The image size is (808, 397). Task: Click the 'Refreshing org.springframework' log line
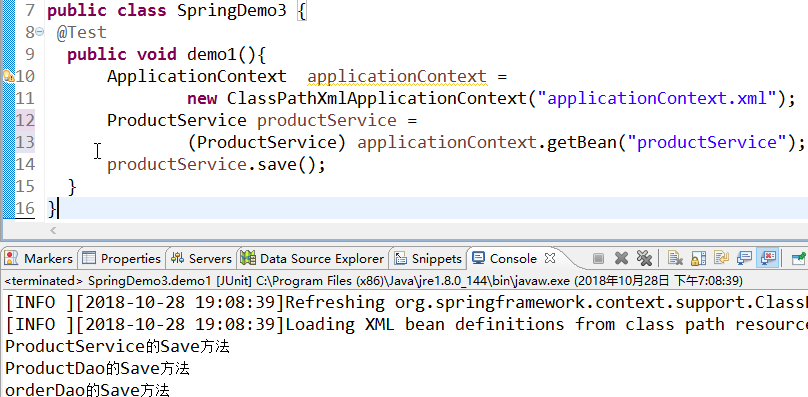(x=406, y=303)
